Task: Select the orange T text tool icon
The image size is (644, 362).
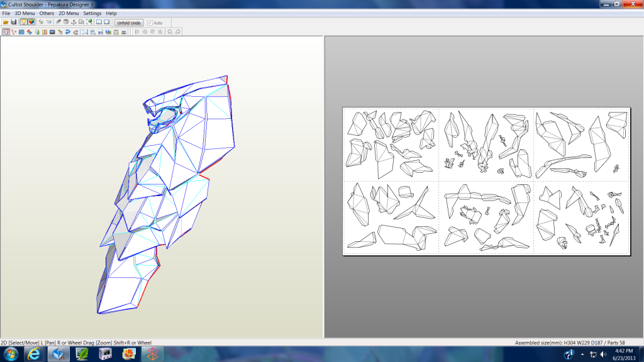Action: click(x=45, y=31)
